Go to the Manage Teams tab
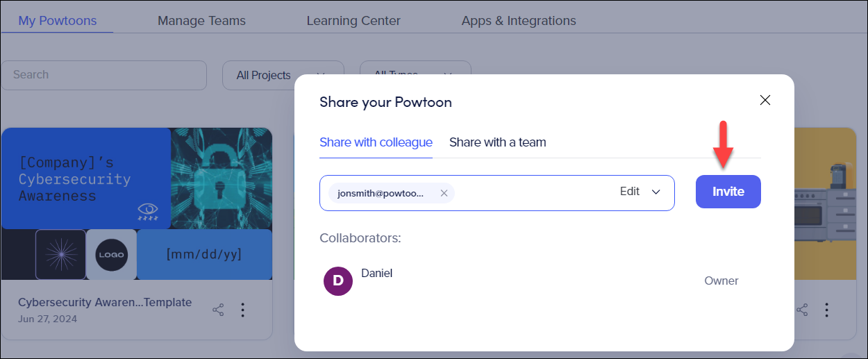 tap(201, 20)
